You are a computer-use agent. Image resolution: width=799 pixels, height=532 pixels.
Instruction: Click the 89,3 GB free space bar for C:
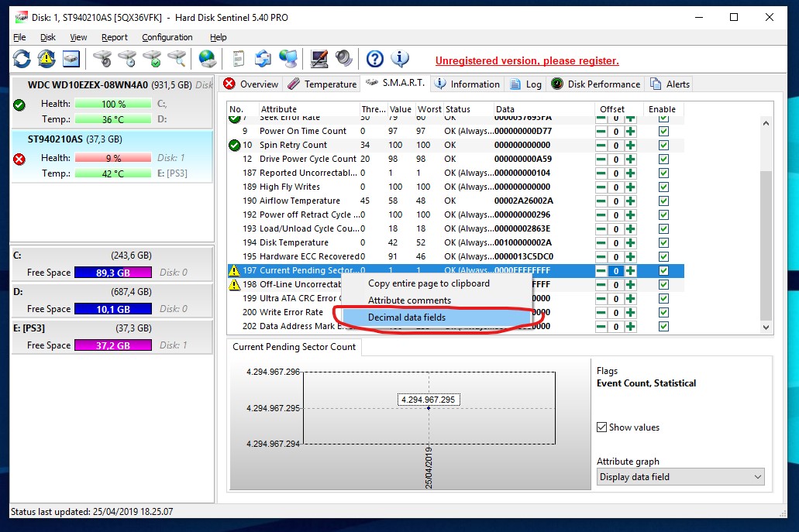coord(113,273)
